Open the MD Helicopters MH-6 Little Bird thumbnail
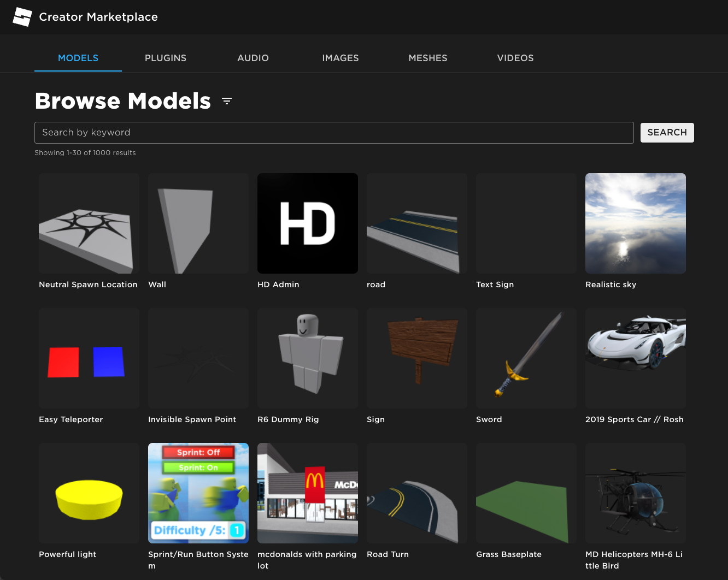This screenshot has width=728, height=580. click(635, 493)
